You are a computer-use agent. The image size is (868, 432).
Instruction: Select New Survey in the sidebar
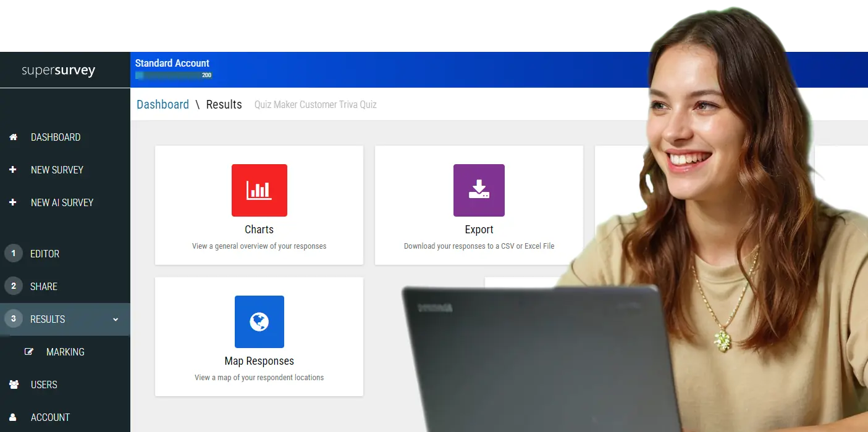[x=57, y=170]
